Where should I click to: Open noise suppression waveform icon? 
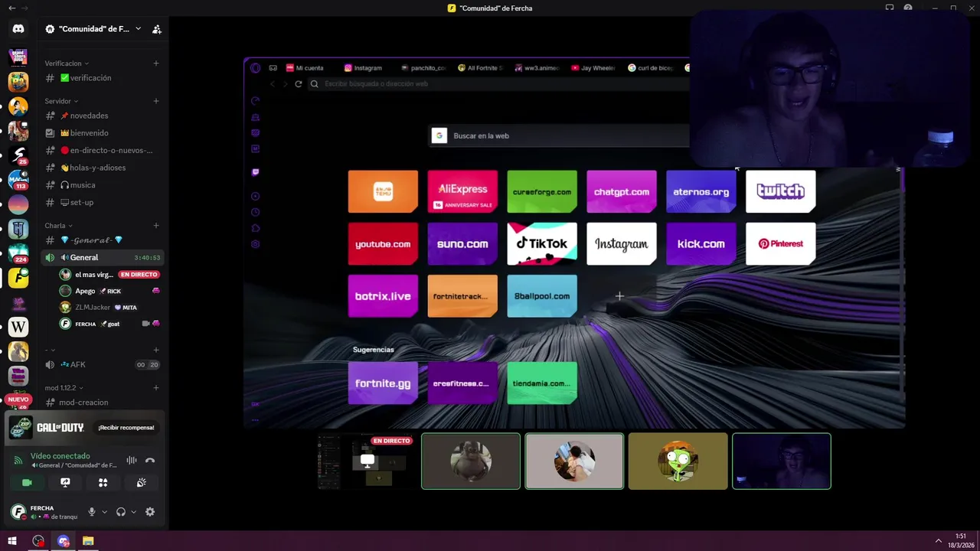click(x=132, y=460)
